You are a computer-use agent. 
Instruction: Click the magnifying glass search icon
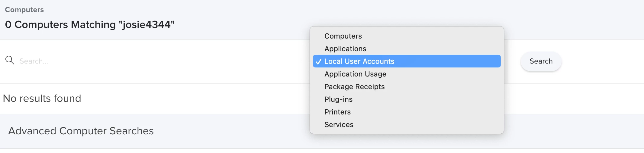click(x=10, y=60)
